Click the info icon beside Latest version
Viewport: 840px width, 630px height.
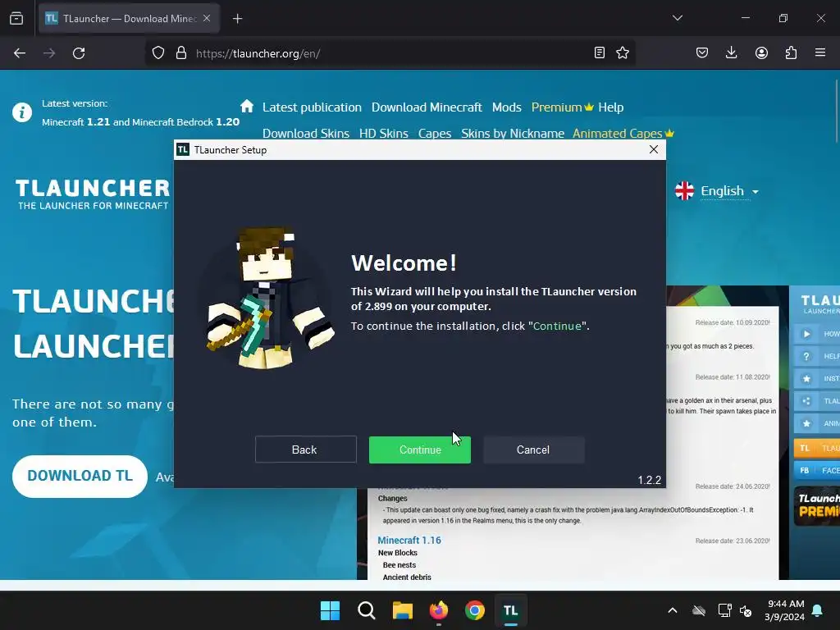(22, 112)
